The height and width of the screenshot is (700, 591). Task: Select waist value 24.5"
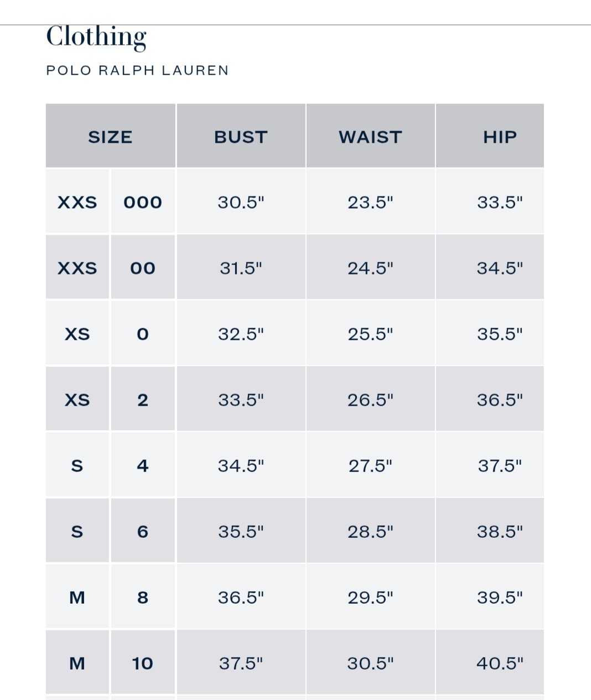pos(370,268)
